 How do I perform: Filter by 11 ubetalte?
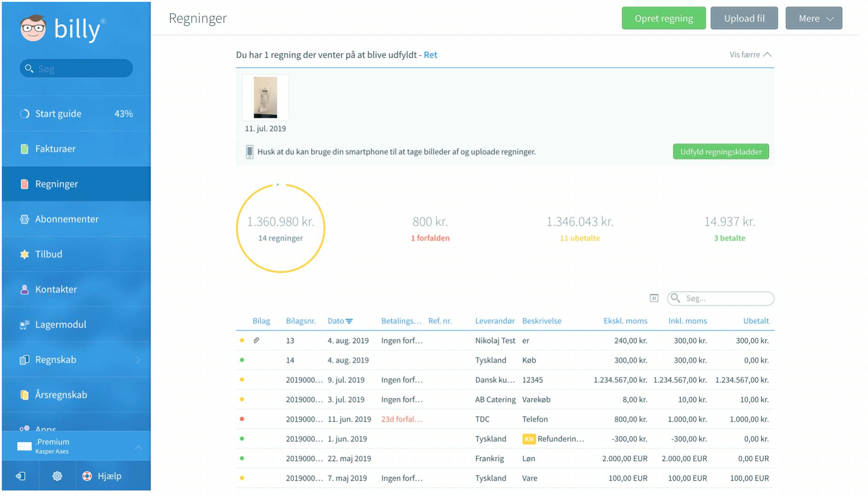[x=580, y=238]
